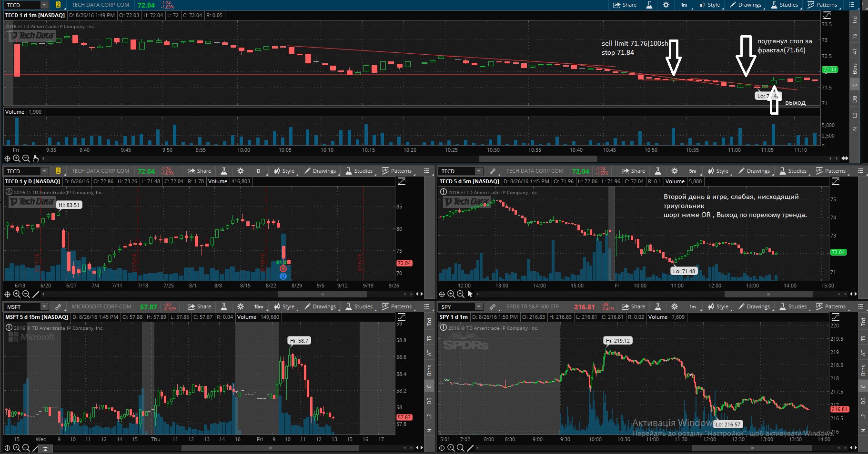868x454 pixels.
Task: Zoom out on the MSFT 15m chart
Action: [x=26, y=448]
